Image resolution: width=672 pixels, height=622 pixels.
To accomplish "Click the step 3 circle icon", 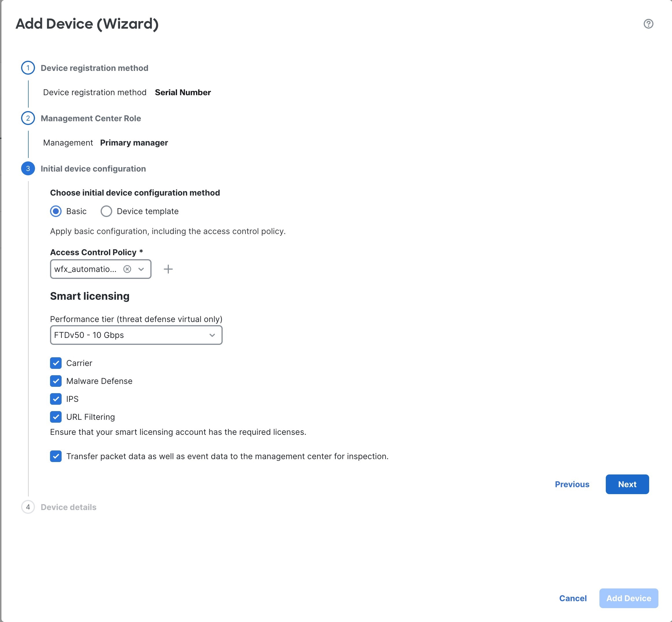I will [x=28, y=169].
